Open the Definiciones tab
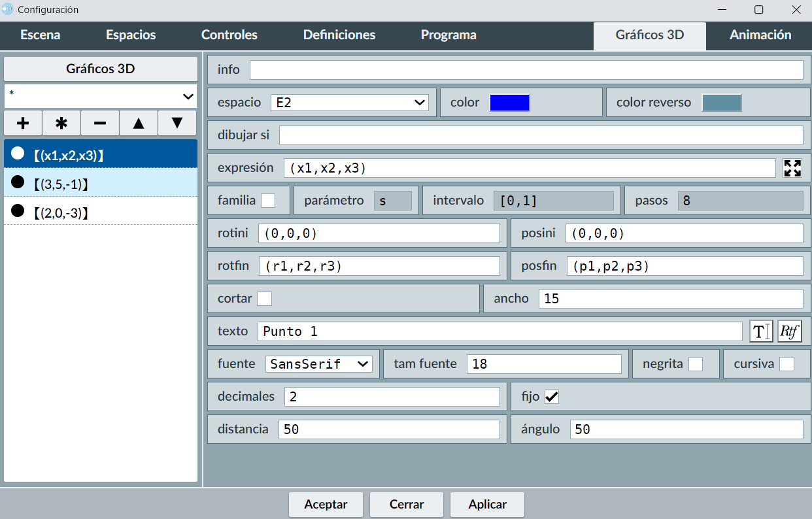Image resolution: width=812 pixels, height=519 pixels. coord(339,35)
